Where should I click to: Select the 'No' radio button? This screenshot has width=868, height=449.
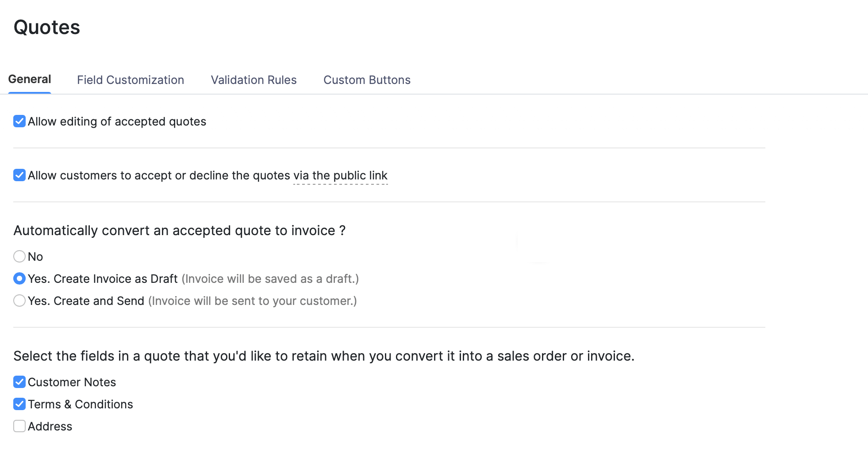[19, 256]
